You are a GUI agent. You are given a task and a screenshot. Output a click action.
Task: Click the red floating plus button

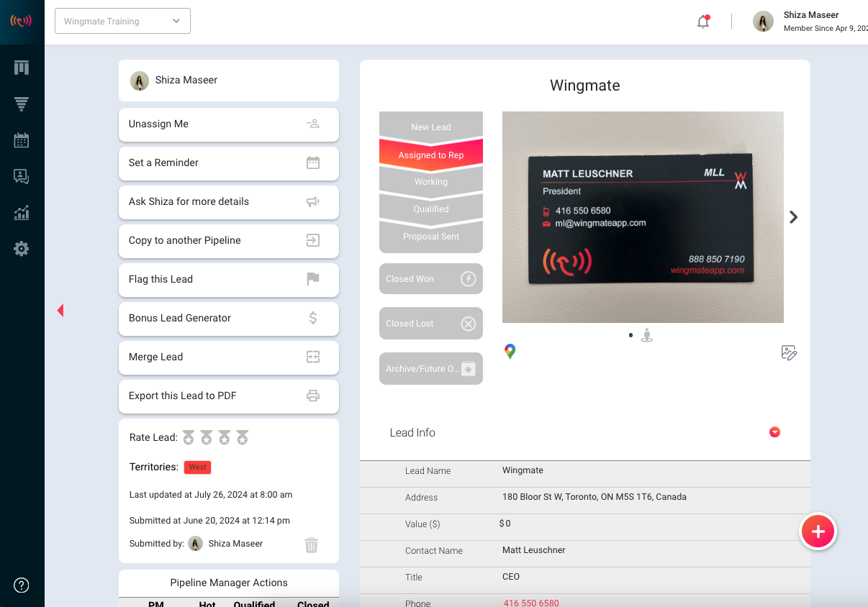[818, 531]
